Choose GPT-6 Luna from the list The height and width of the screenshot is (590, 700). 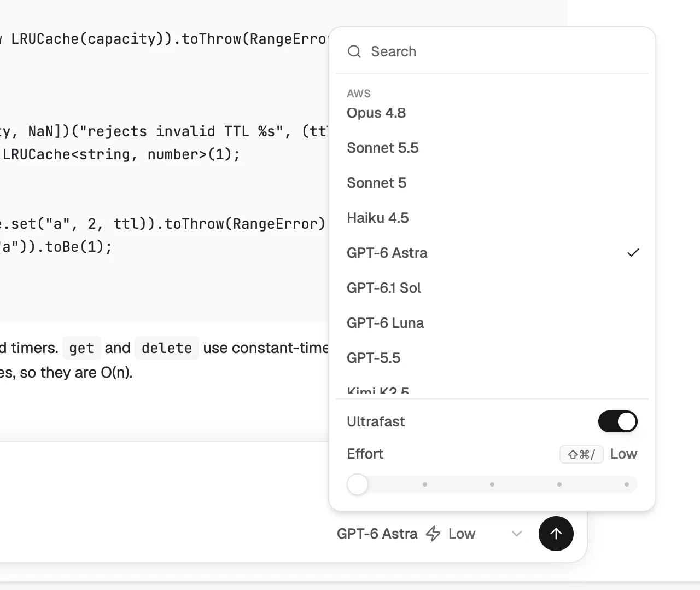pos(492,323)
